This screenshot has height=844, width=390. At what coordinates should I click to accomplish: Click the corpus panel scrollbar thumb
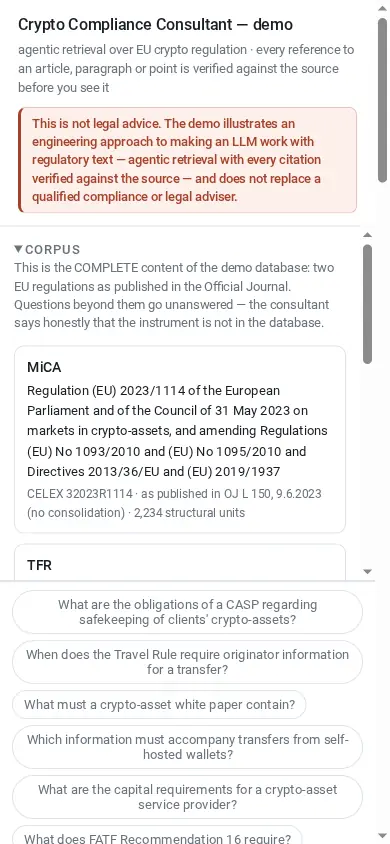368,304
